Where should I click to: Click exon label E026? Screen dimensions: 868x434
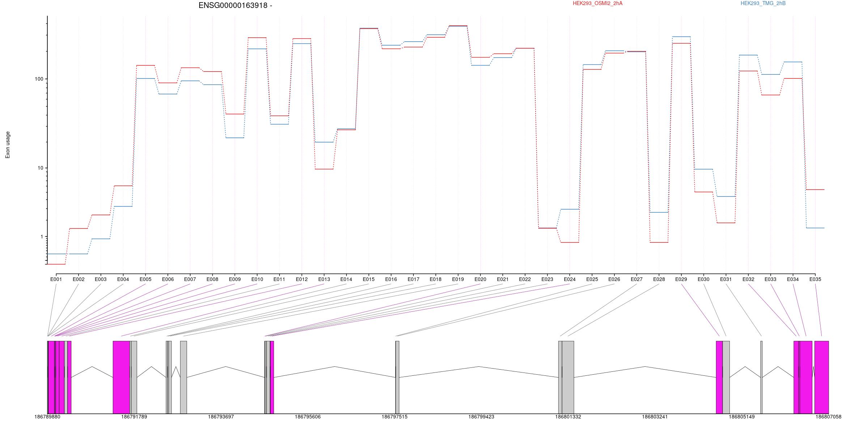pyautogui.click(x=614, y=279)
